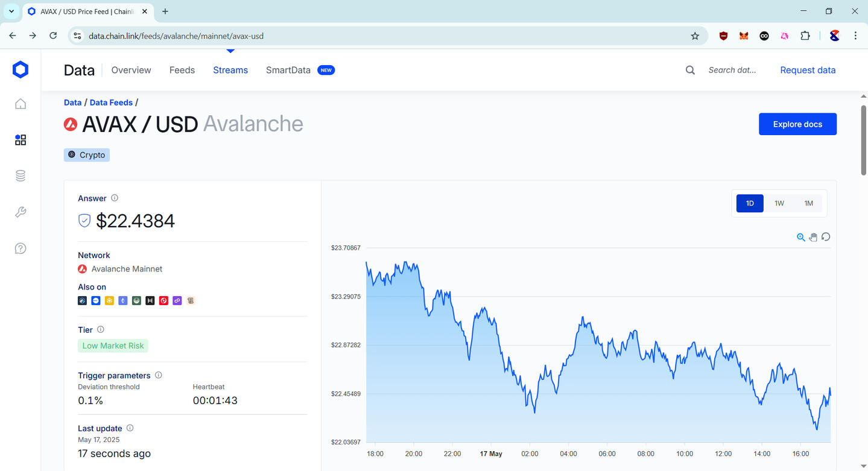Click the info icon beside Answer
This screenshot has width=868, height=471.
click(x=115, y=198)
